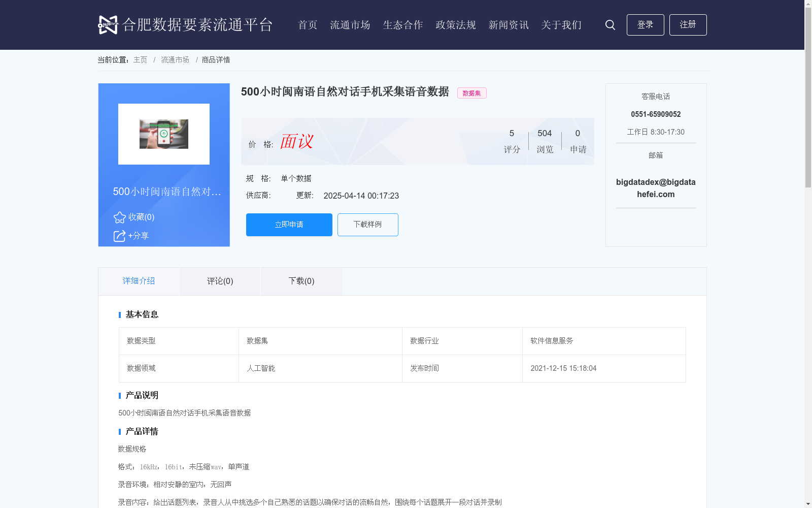The image size is (812, 508).
Task: Click the 登录 button
Action: tap(645, 25)
